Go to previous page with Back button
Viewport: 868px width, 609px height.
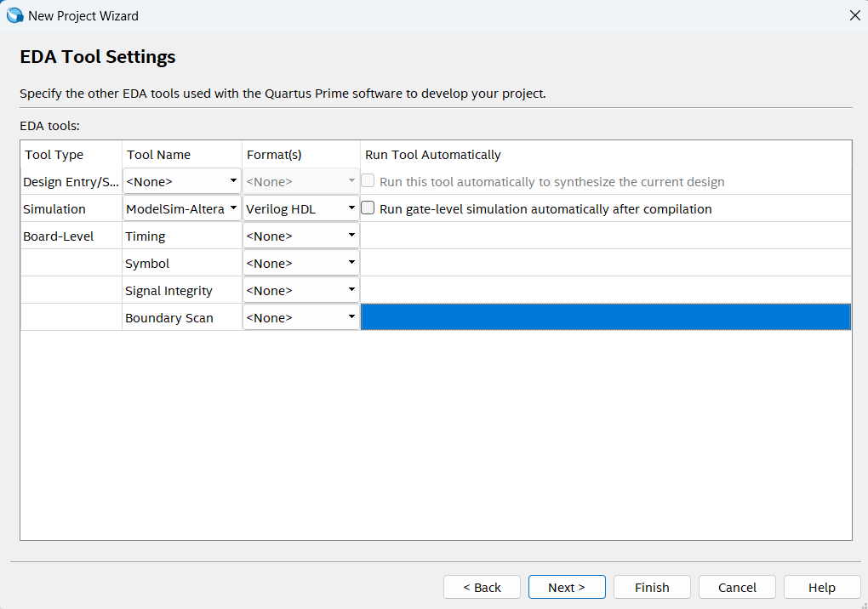tap(482, 587)
